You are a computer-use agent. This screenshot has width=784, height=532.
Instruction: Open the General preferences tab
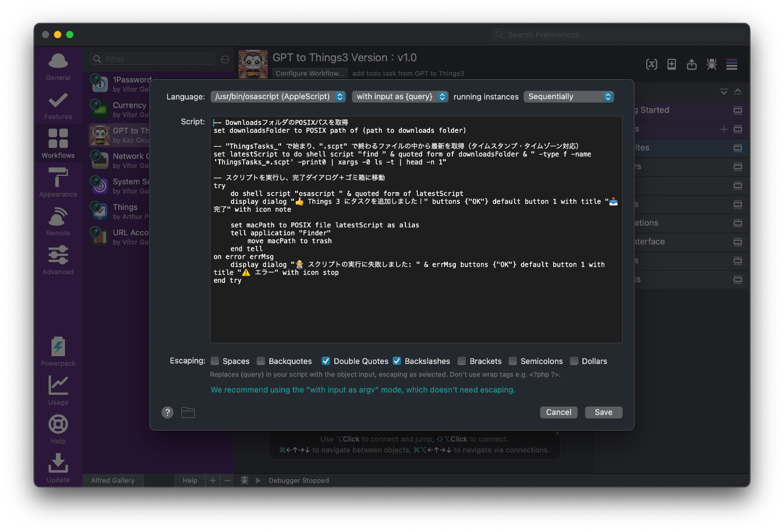[58, 67]
